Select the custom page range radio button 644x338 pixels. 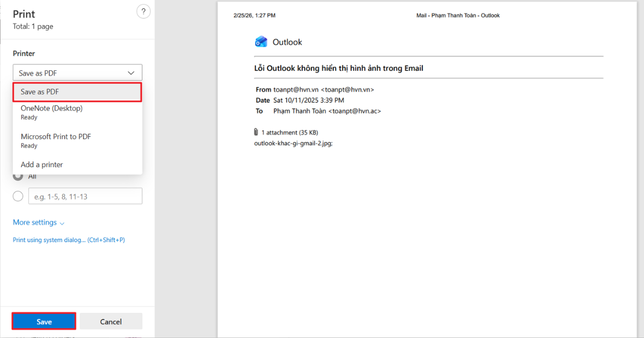[x=18, y=196]
